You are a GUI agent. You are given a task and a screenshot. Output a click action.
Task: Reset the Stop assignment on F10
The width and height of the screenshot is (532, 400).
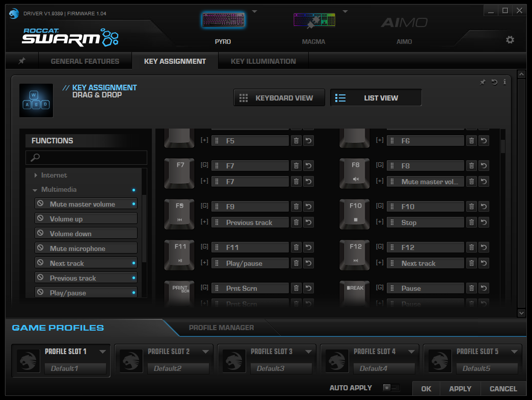(484, 222)
